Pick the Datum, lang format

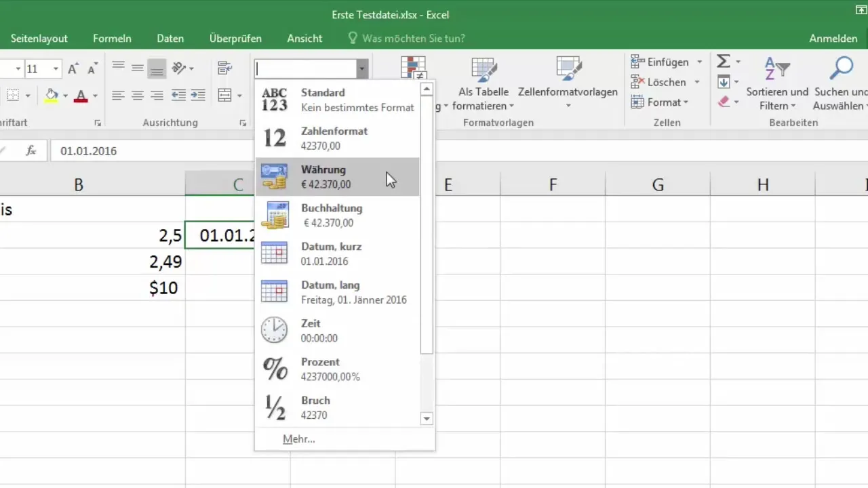click(x=338, y=293)
